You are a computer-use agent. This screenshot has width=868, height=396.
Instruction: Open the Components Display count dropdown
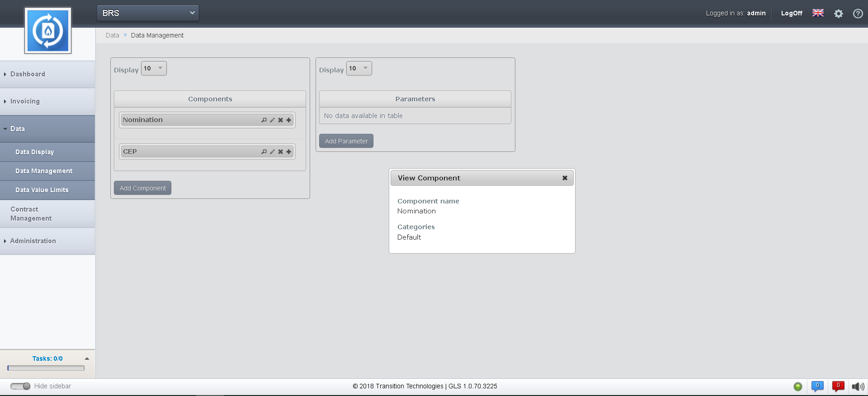[154, 69]
